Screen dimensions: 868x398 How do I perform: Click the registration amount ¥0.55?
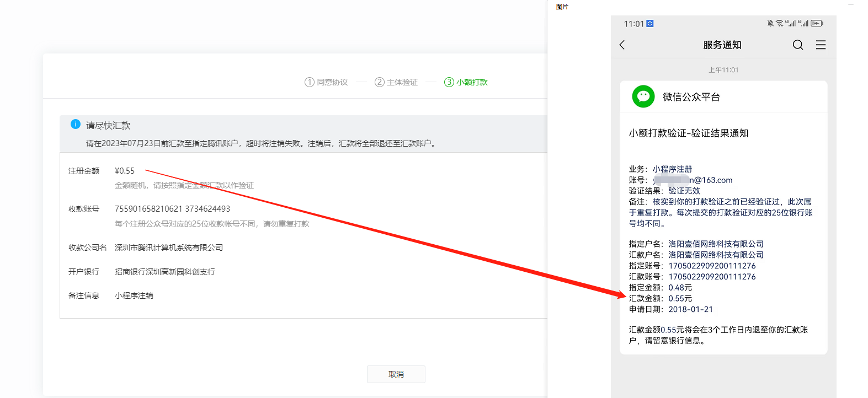point(125,171)
